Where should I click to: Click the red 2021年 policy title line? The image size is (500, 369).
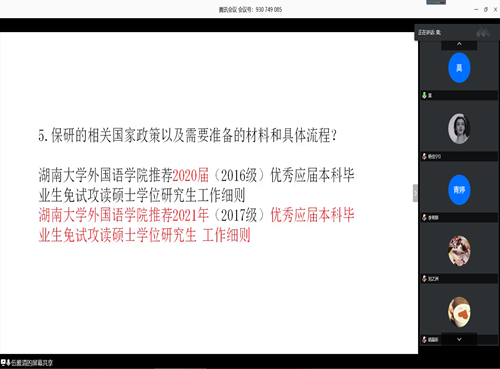(x=196, y=225)
